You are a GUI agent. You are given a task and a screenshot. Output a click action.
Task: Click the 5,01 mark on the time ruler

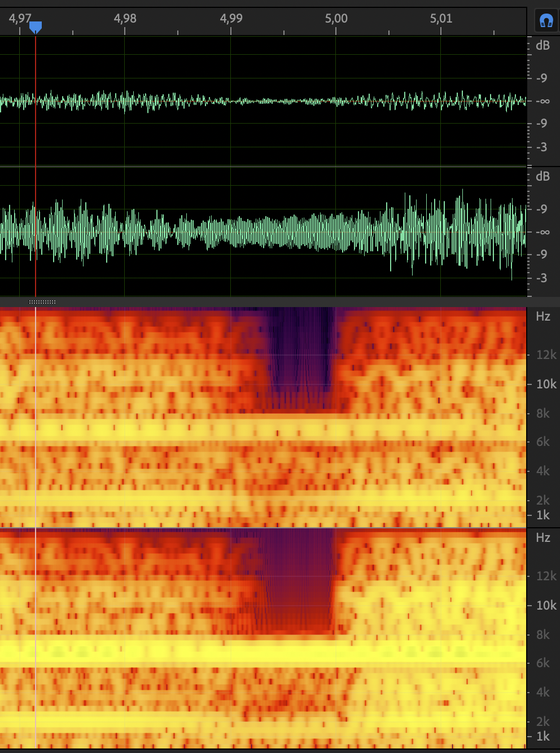click(x=441, y=19)
